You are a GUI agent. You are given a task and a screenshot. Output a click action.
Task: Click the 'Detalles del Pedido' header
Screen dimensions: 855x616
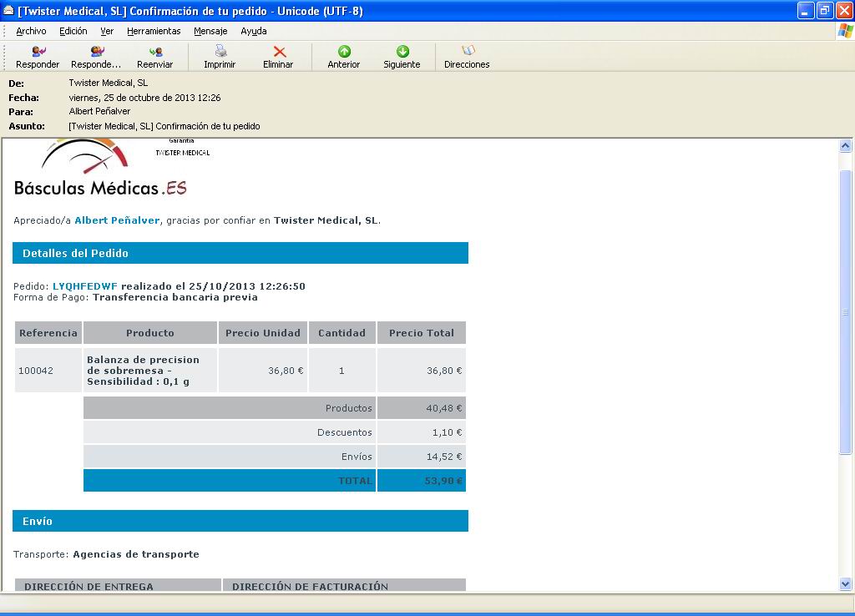(240, 253)
